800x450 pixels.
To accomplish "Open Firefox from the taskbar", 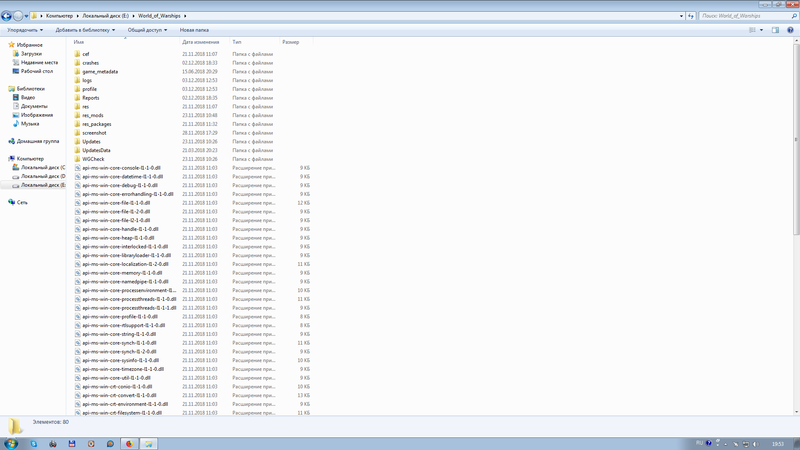I will click(129, 444).
